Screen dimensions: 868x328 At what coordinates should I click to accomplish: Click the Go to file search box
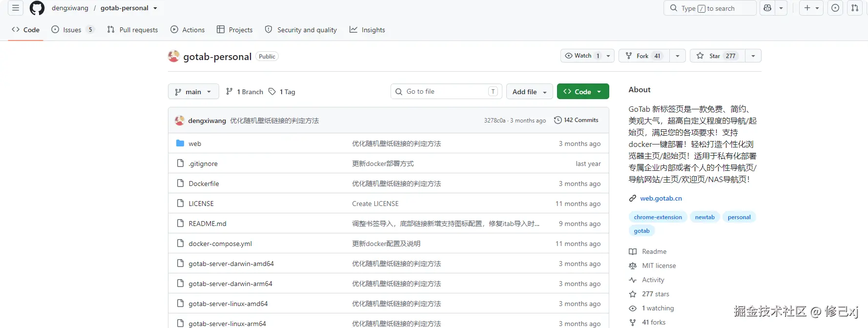coord(446,91)
